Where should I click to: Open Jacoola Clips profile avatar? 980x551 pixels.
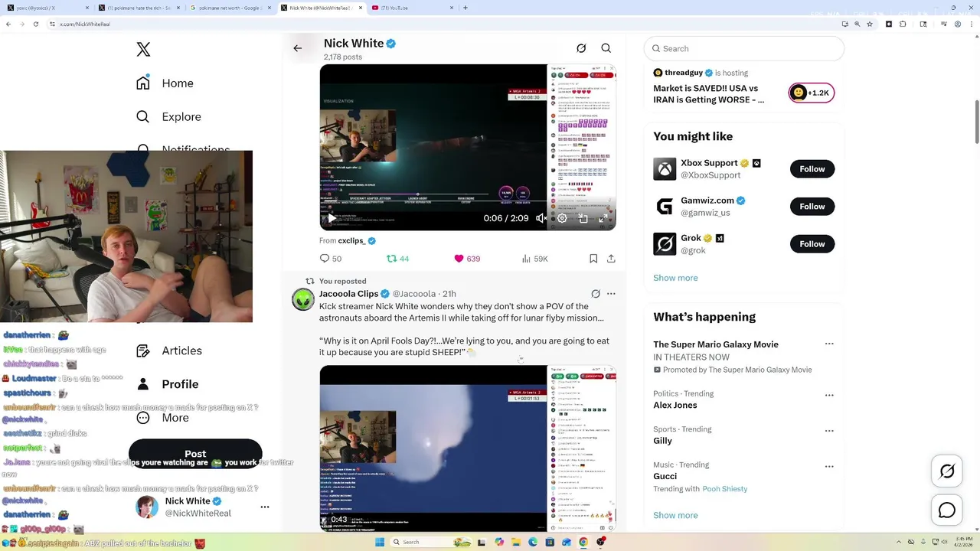click(303, 299)
